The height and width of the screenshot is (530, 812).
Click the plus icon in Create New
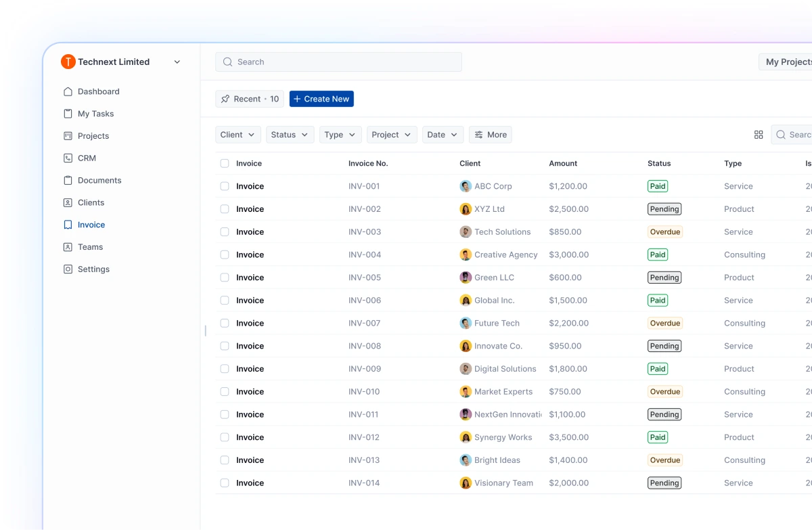point(297,99)
